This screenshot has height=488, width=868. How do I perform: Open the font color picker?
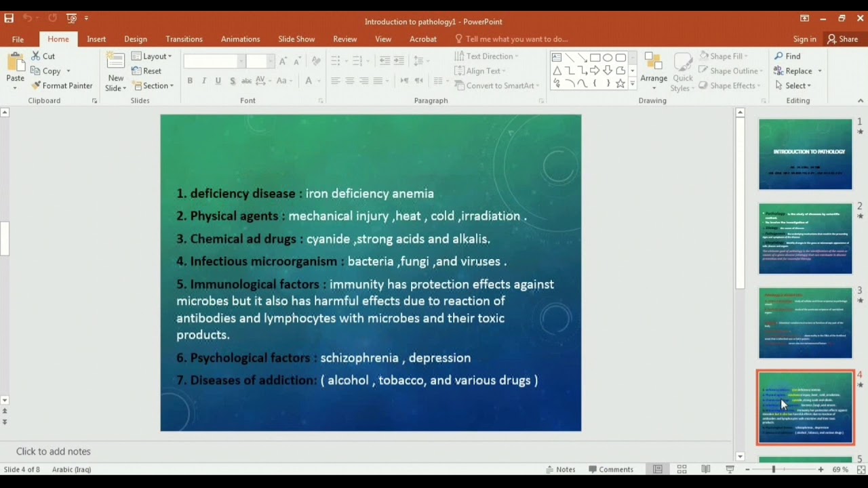point(309,81)
